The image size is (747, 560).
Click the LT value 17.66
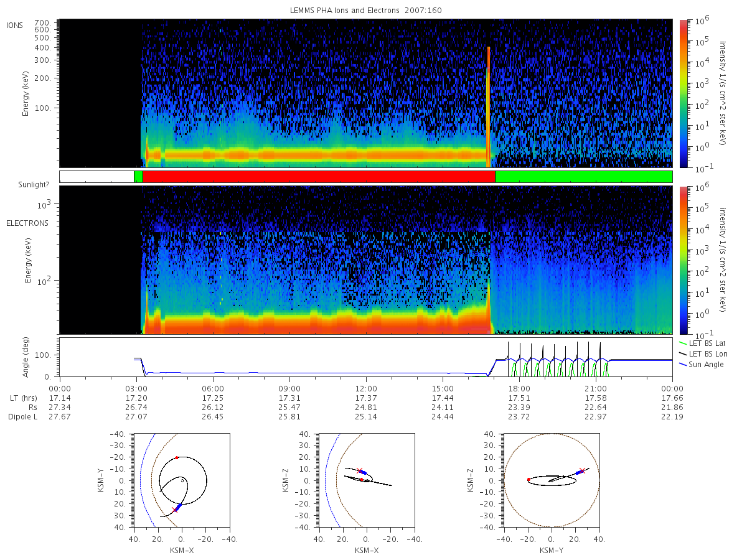coord(672,397)
